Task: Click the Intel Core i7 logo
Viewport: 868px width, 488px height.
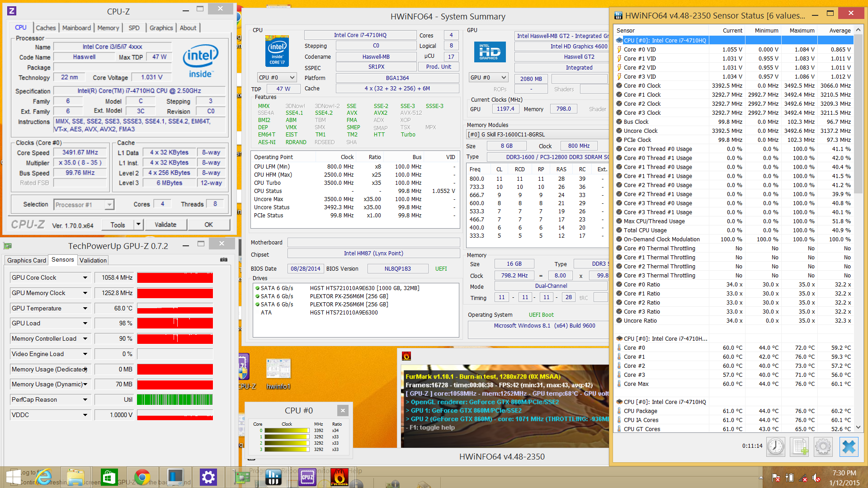Action: click(x=277, y=51)
